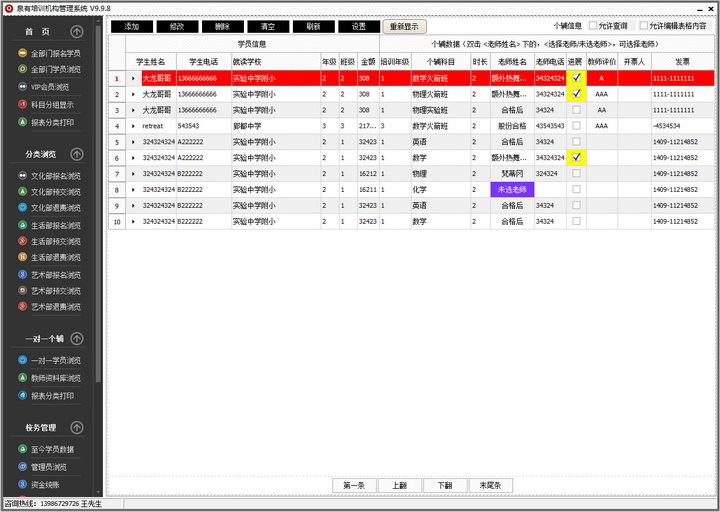Viewport: 720px width, 512px height.
Task: Click teacher name 梵蒂冈 in row 7
Action: (512, 174)
